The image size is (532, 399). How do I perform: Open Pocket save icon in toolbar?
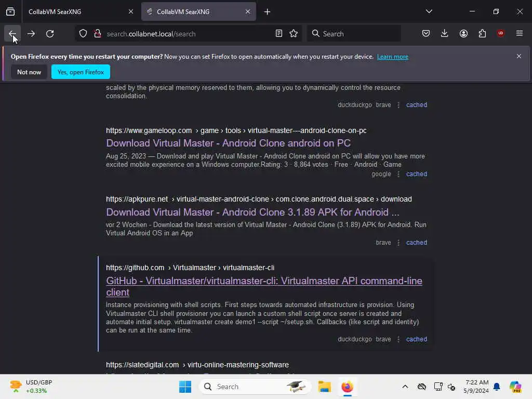(x=426, y=34)
